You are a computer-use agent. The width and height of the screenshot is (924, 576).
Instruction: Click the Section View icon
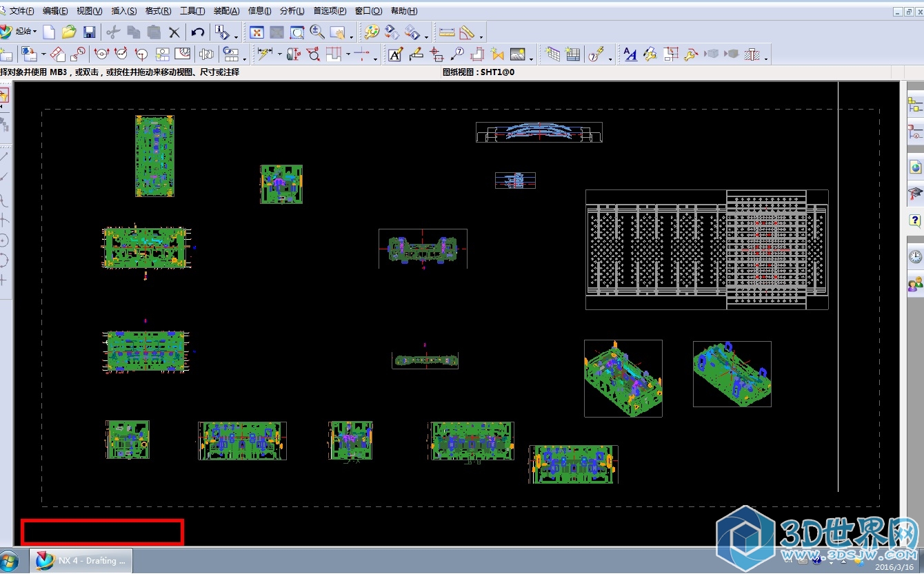pos(101,54)
